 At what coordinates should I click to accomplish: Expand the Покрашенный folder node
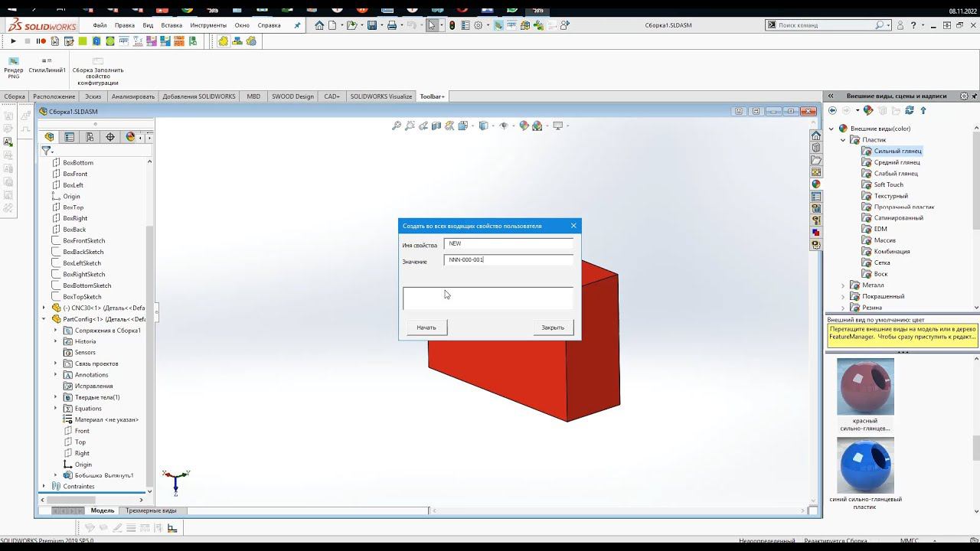844,296
